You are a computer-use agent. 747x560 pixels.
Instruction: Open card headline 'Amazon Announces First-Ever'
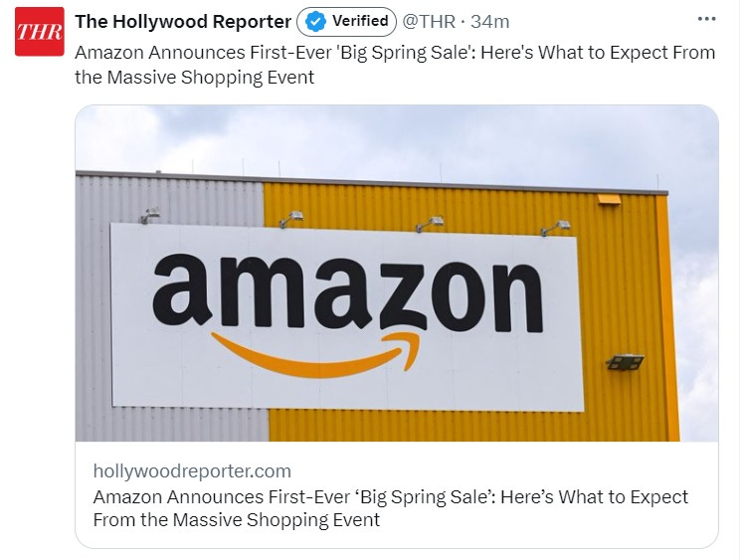(222, 497)
